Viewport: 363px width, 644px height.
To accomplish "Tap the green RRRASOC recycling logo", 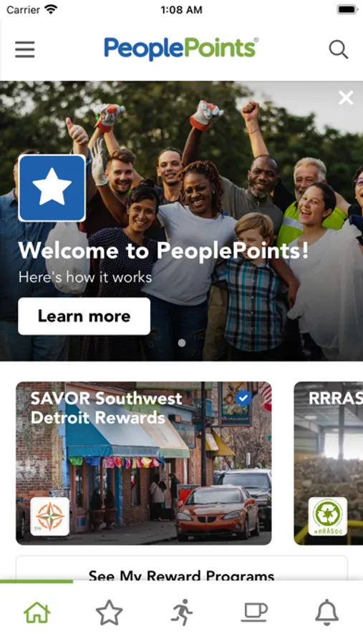I will [x=328, y=516].
